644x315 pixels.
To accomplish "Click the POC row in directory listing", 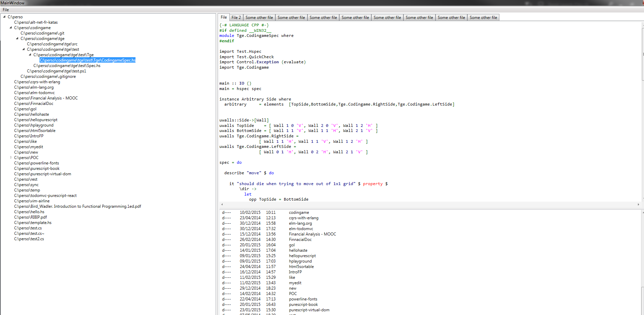I will (259, 294).
